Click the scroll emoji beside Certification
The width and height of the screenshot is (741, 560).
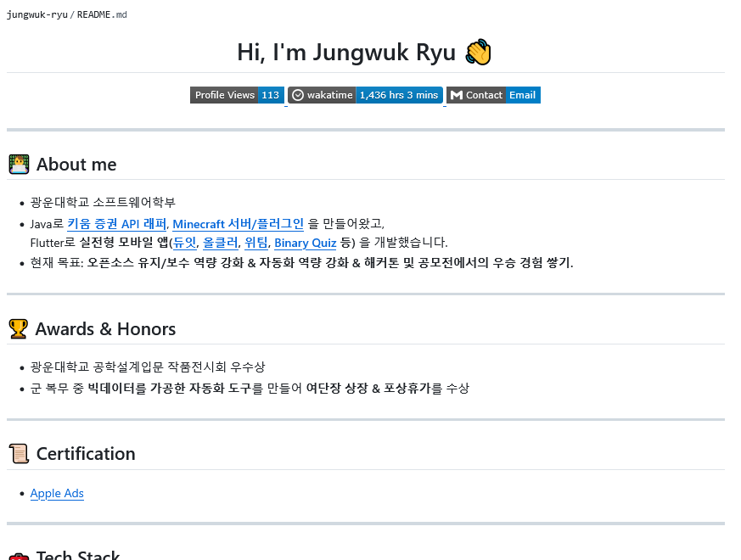point(19,453)
